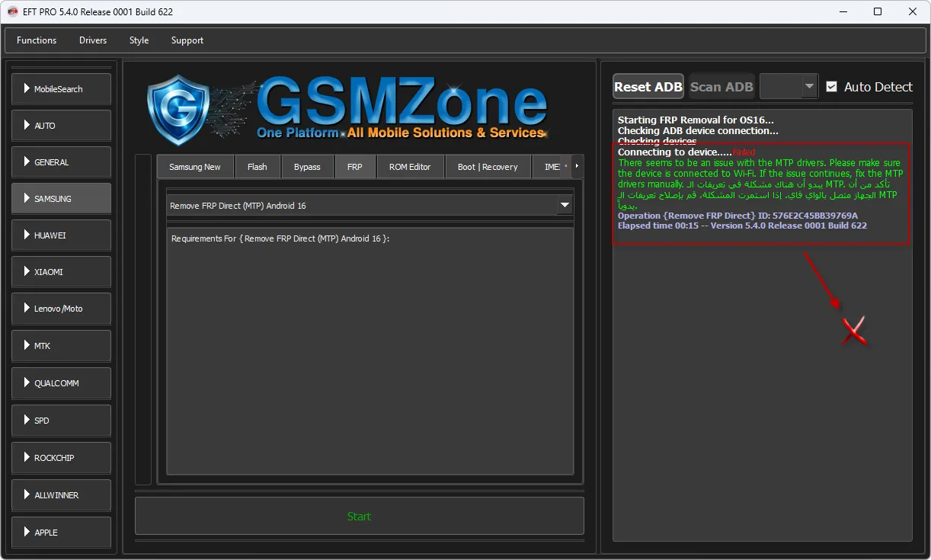
Task: Open the MTK tools section
Action: coord(61,346)
